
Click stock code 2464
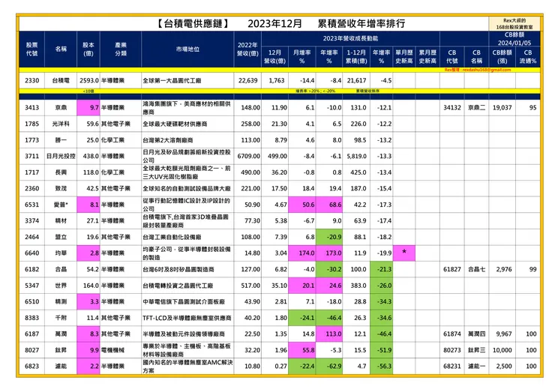[x=31, y=237]
